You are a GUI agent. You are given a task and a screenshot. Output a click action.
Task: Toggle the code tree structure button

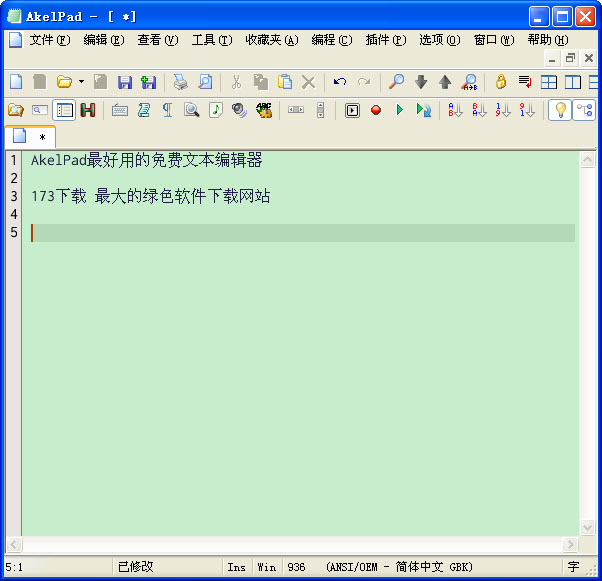coord(584,111)
